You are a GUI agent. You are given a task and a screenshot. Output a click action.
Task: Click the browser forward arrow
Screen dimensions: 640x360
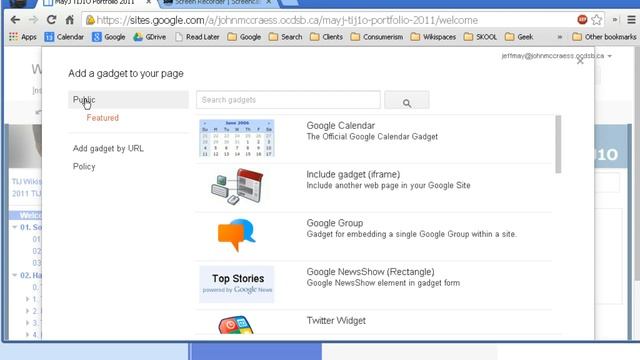coord(33,20)
